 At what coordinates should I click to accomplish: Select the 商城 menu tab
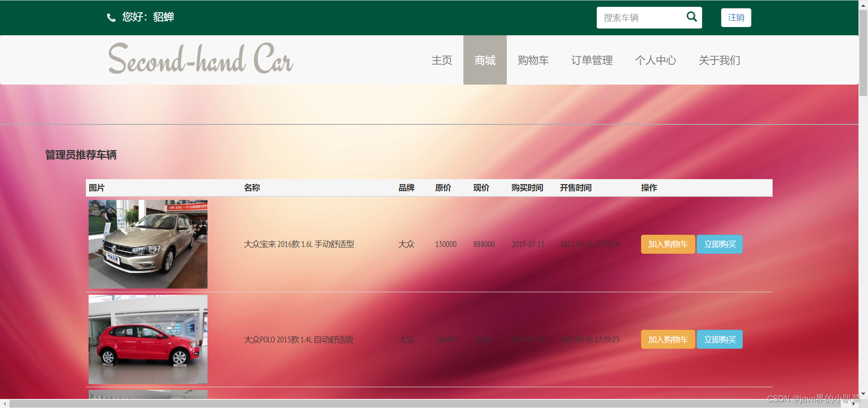tap(485, 60)
